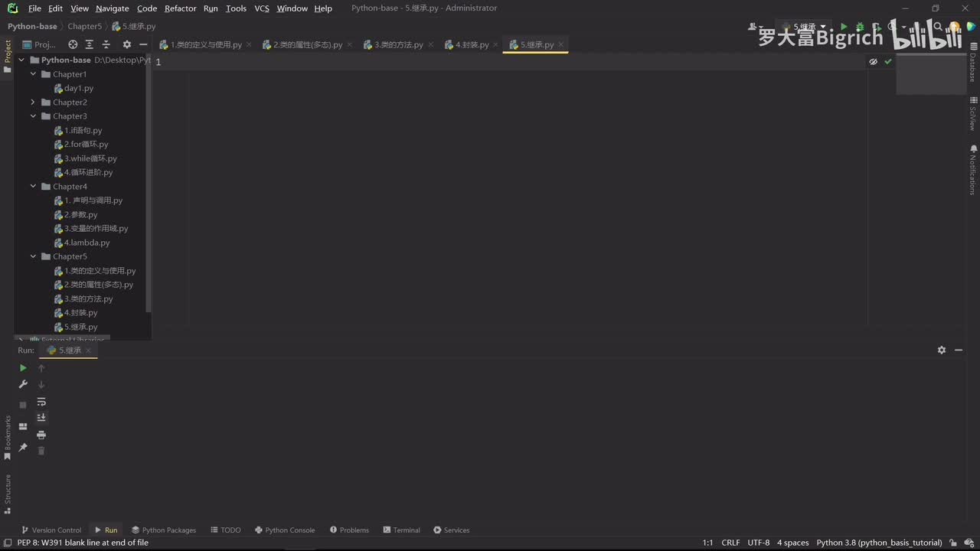Open run configuration wrench in Run panel
The image size is (980, 551).
23,384
